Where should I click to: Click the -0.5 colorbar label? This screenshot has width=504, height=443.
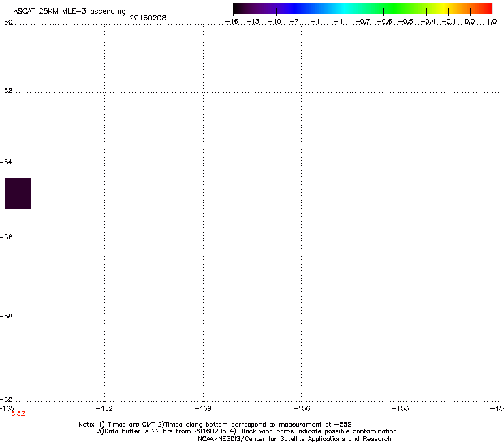[406, 22]
